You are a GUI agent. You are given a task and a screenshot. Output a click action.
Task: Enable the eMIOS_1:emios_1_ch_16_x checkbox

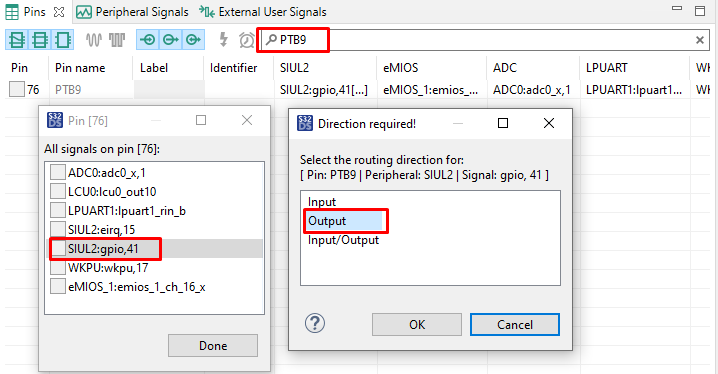[x=58, y=287]
